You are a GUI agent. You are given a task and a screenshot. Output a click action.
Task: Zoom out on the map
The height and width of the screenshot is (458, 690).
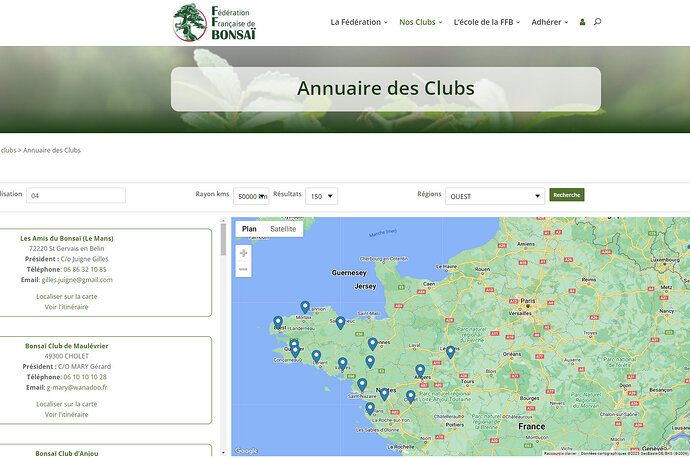pos(243,269)
